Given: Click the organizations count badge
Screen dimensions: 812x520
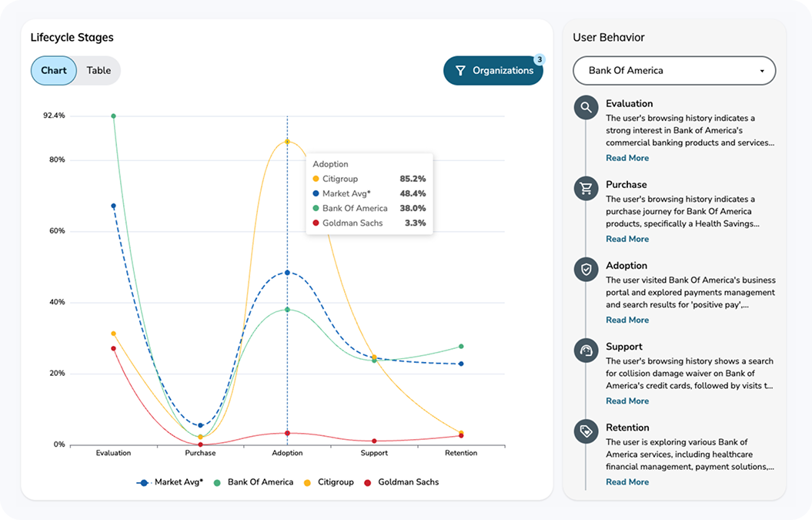Looking at the screenshot, I should (x=539, y=59).
